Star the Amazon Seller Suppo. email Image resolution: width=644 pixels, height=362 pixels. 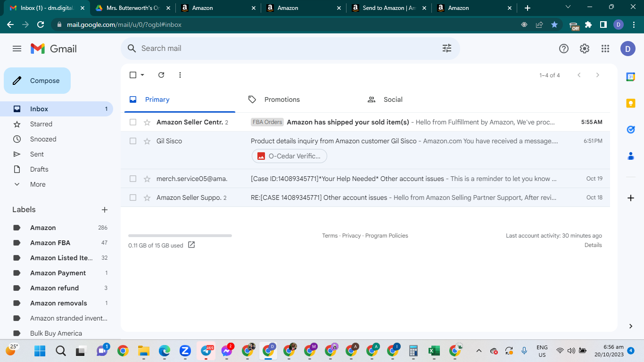tap(147, 197)
